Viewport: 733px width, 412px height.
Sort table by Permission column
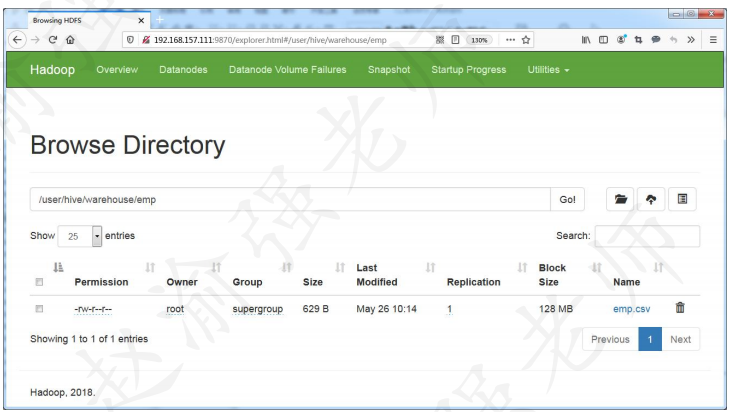[101, 282]
